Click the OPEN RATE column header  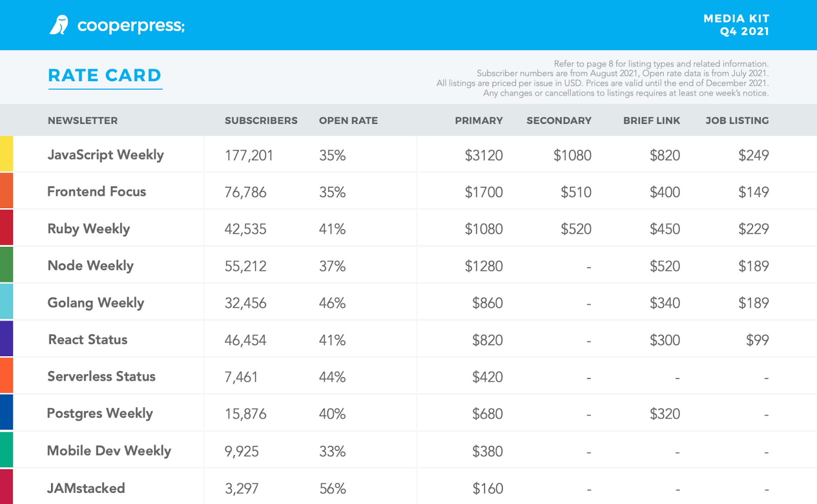[x=348, y=121]
